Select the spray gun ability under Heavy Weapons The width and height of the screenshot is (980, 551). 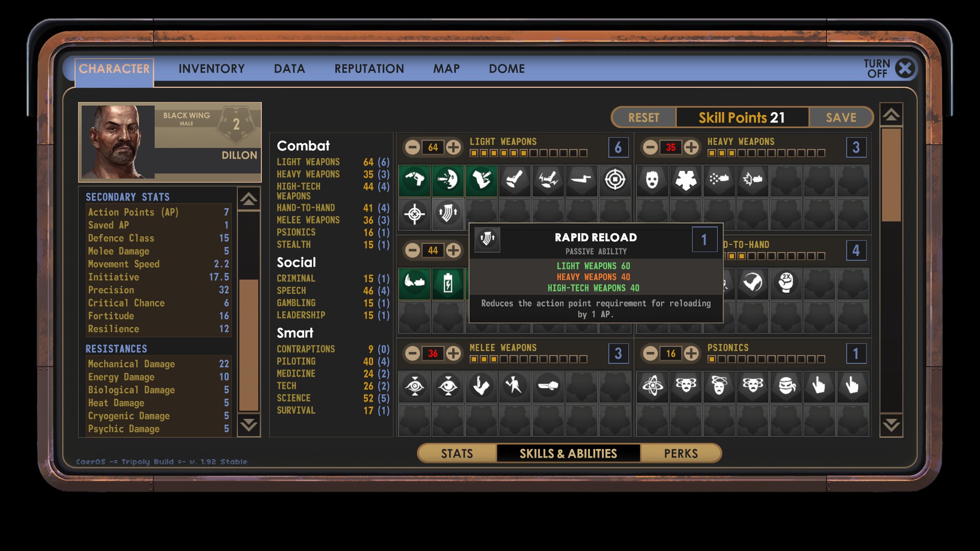click(x=719, y=180)
